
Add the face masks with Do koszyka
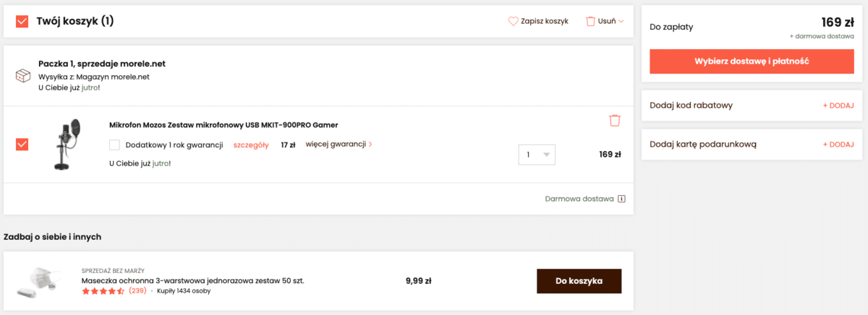click(579, 281)
